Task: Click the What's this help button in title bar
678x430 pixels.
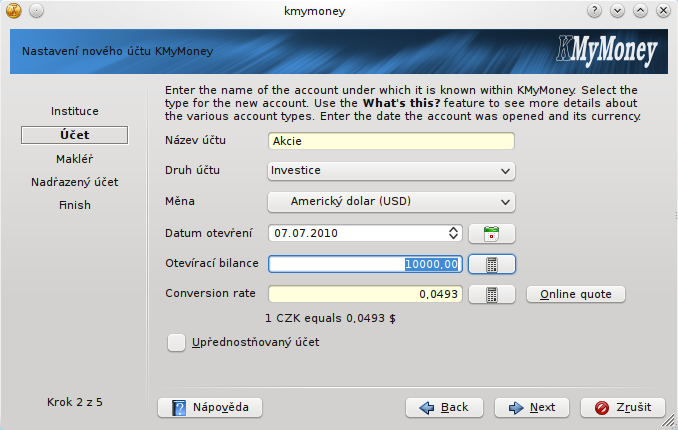Action: 595,10
